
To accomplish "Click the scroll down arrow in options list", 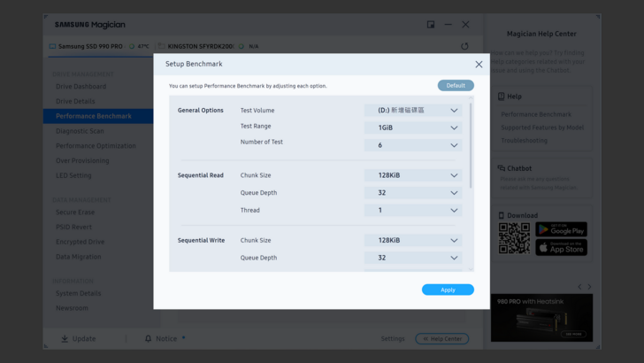I will click(x=471, y=269).
